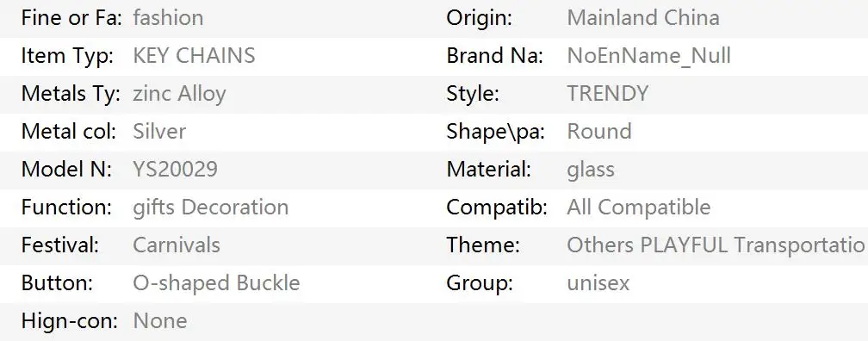868x341 pixels.
Task: Click the 'Mainland China' origin value
Action: click(x=643, y=18)
